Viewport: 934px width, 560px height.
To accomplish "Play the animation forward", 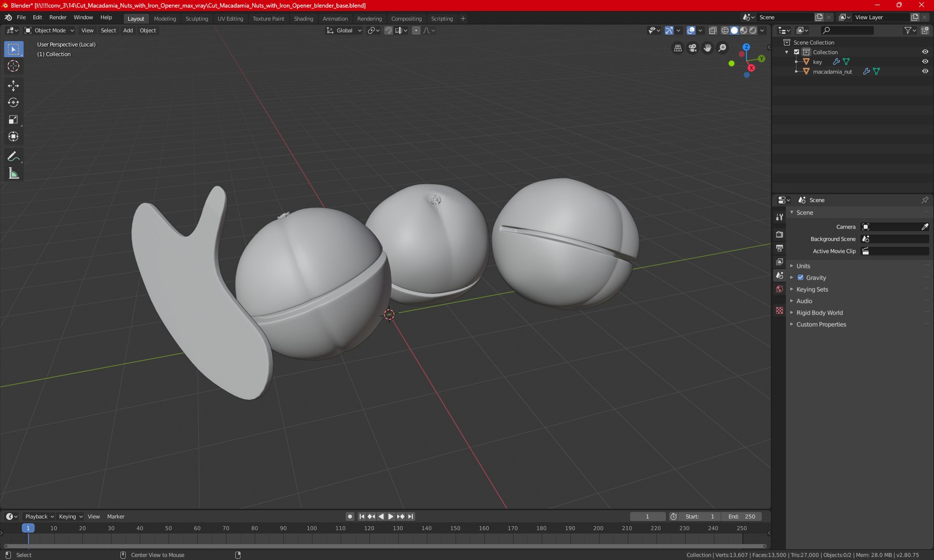I will click(x=391, y=516).
